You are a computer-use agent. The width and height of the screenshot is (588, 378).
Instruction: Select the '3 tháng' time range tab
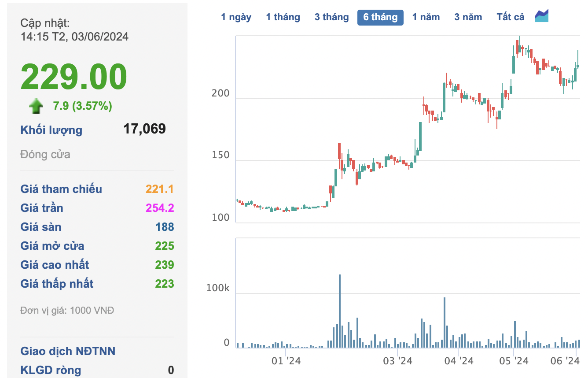[331, 17]
